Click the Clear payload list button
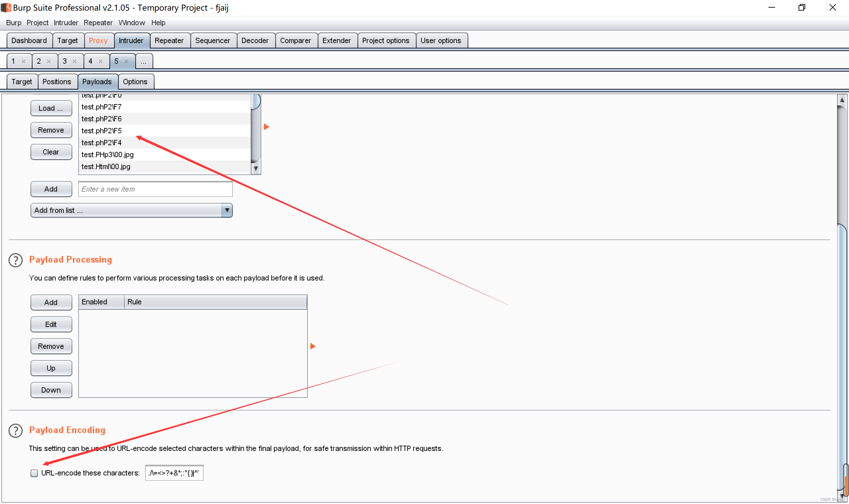Screen dimensions: 849x504 coord(51,152)
